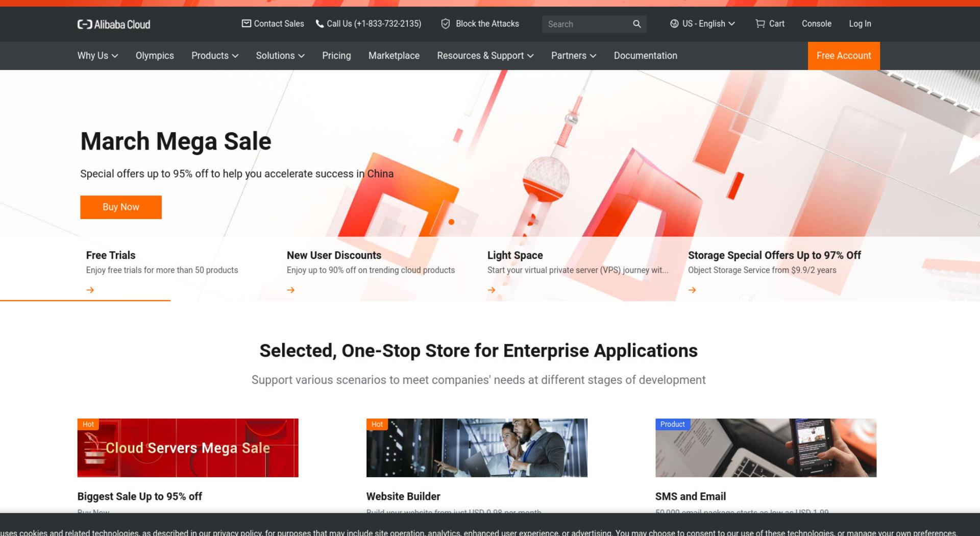Click the SMS and Email title
The height and width of the screenshot is (536, 980).
pyautogui.click(x=691, y=496)
